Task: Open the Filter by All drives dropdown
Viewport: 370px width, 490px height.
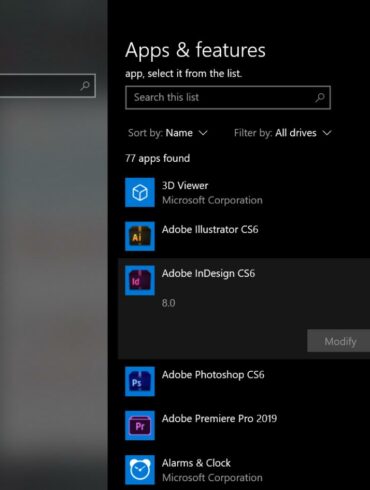Action: pyautogui.click(x=283, y=133)
